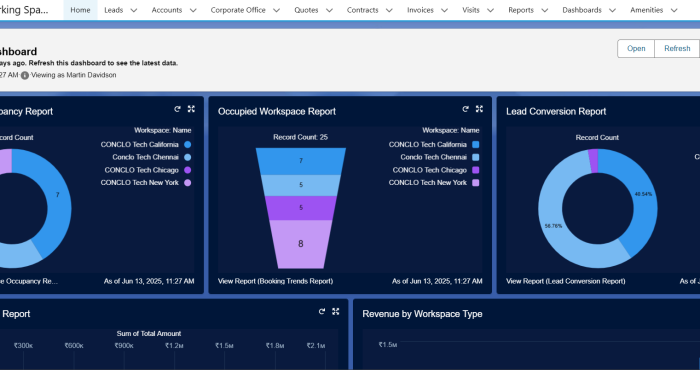This screenshot has height=370, width=700.
Task: Click CONCLO Tech California swatch in Occupancy legend
Action: point(188,145)
